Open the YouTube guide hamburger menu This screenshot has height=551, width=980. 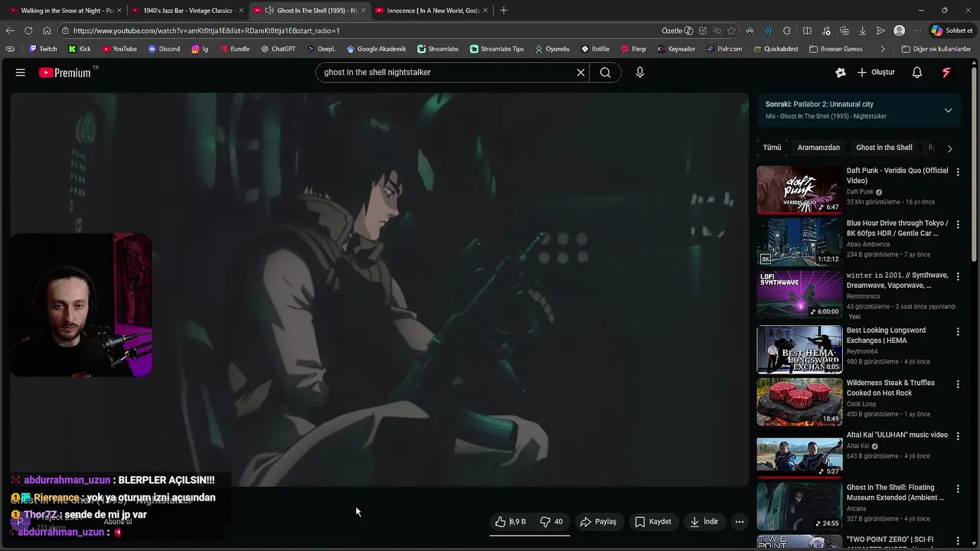(21, 72)
